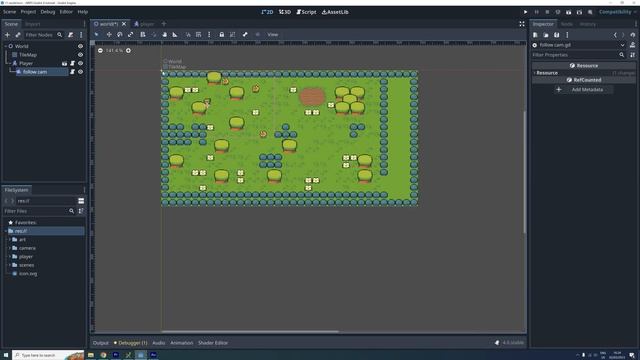The height and width of the screenshot is (360, 640).
Task: Select the Pan Mode hand tool
Action: tap(164, 35)
